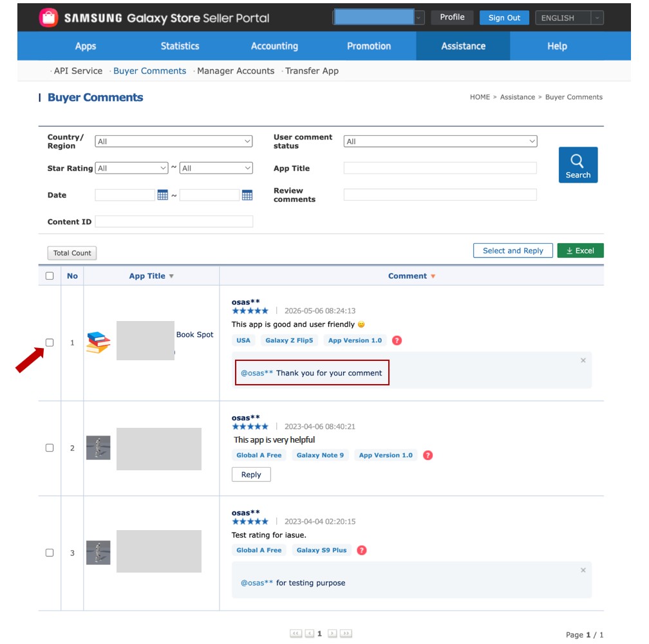Open the User comment status dropdown
This screenshot has width=649, height=644.
440,142
